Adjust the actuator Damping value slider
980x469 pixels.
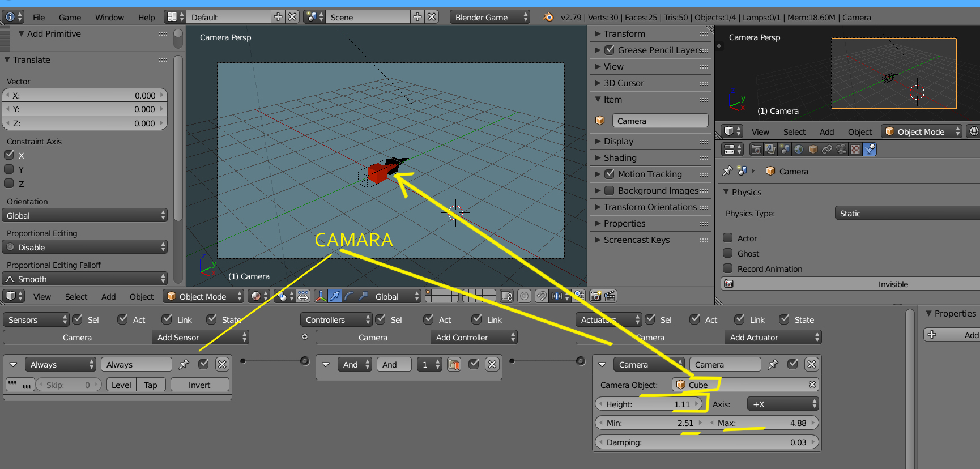(x=707, y=442)
